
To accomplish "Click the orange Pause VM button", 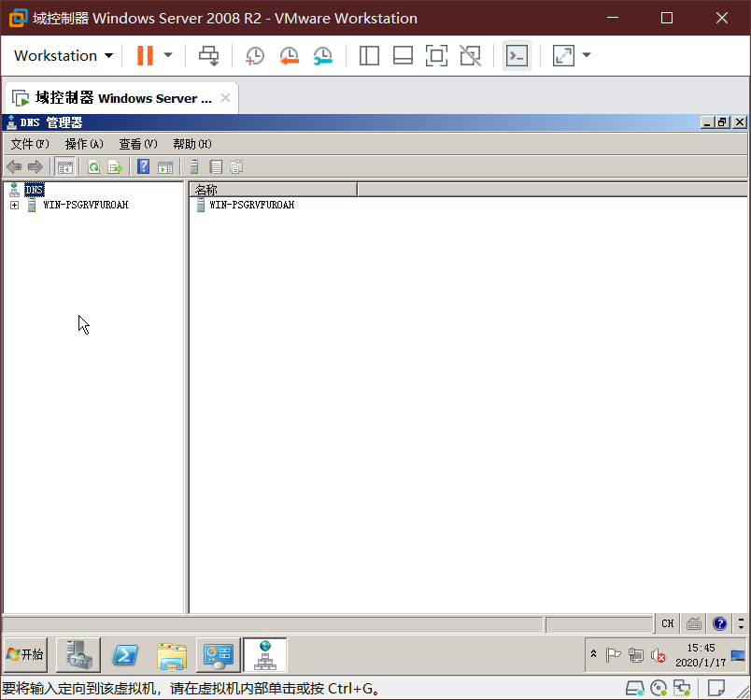I will [x=145, y=55].
